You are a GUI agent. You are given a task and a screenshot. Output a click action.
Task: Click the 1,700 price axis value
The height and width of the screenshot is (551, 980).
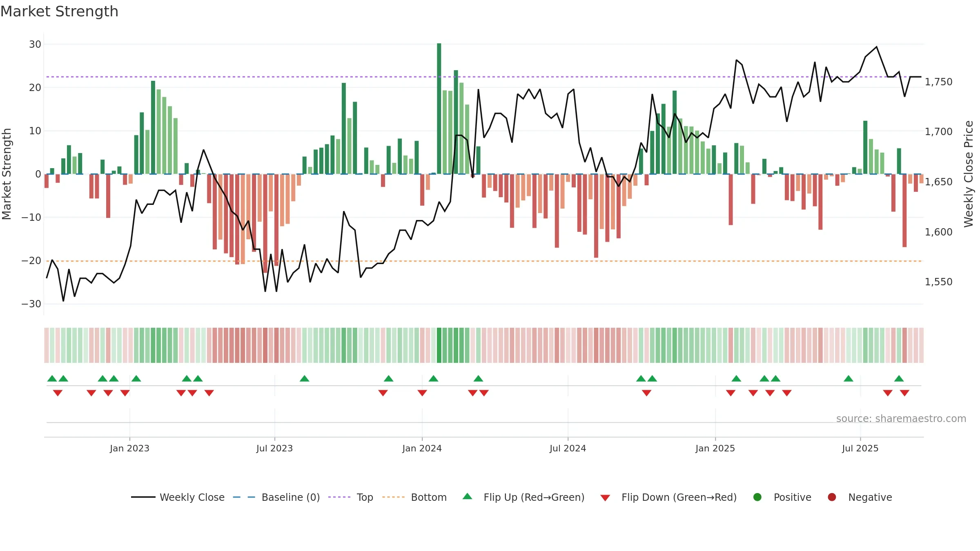point(938,132)
